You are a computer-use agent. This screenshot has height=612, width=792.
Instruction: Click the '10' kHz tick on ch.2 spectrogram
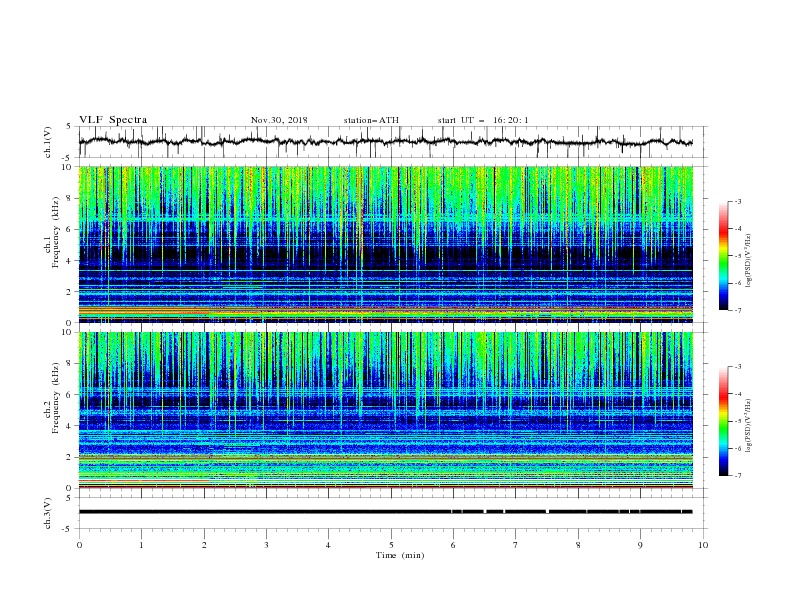[69, 332]
